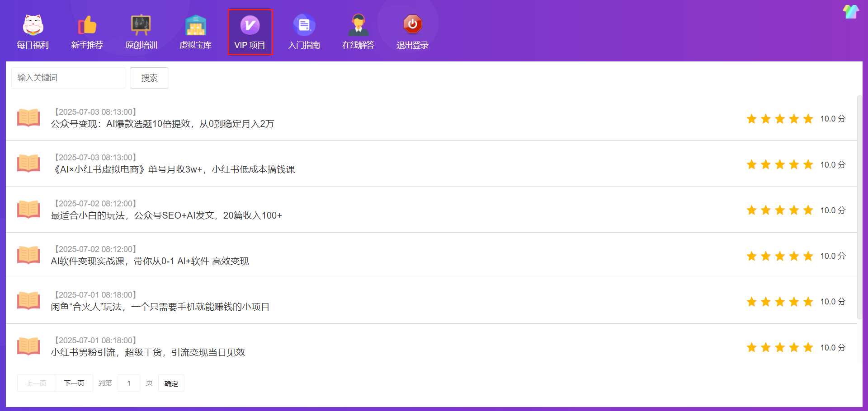Open article 公众号变现：AI爆款选题10倍提效
The image size is (868, 411).
click(162, 124)
